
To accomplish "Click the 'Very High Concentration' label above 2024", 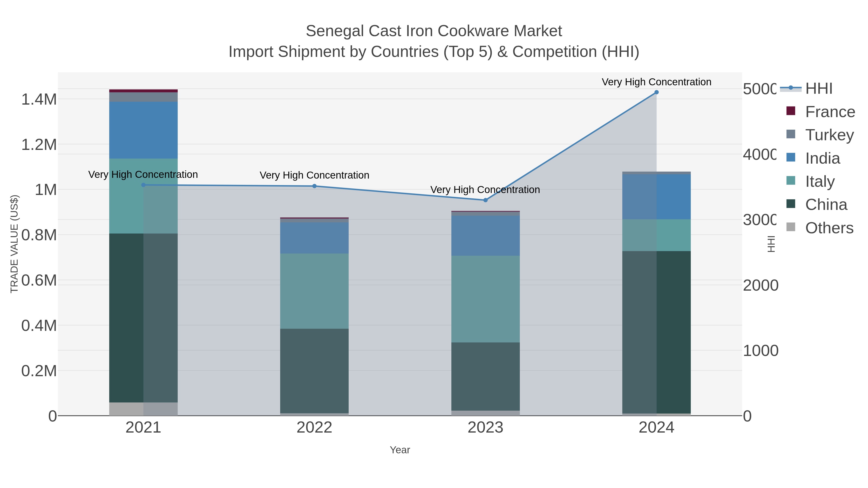I will 656,82.
